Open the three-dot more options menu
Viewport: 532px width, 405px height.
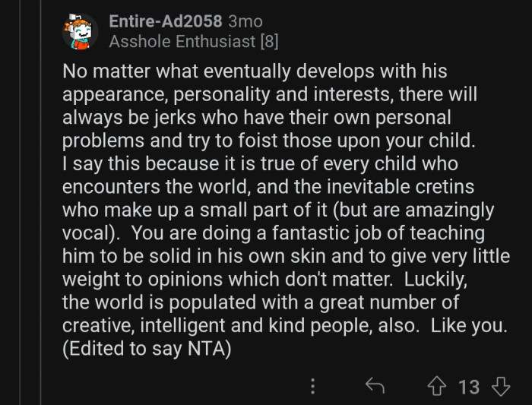312,386
